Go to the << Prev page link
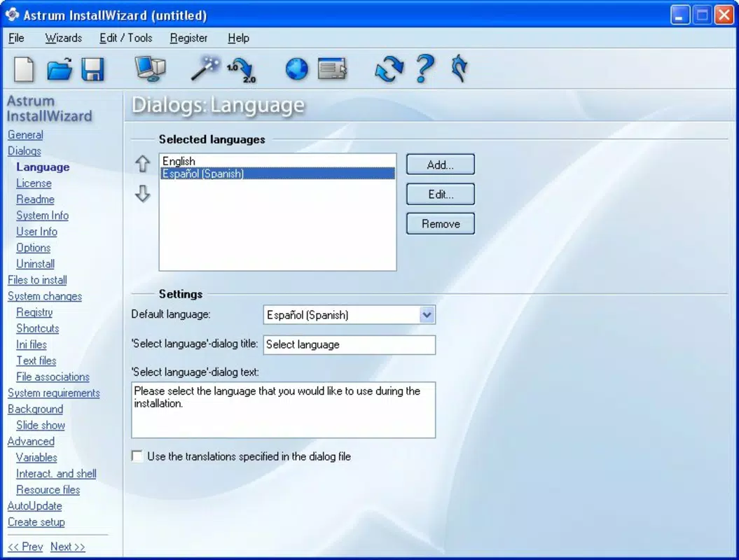 [x=25, y=546]
